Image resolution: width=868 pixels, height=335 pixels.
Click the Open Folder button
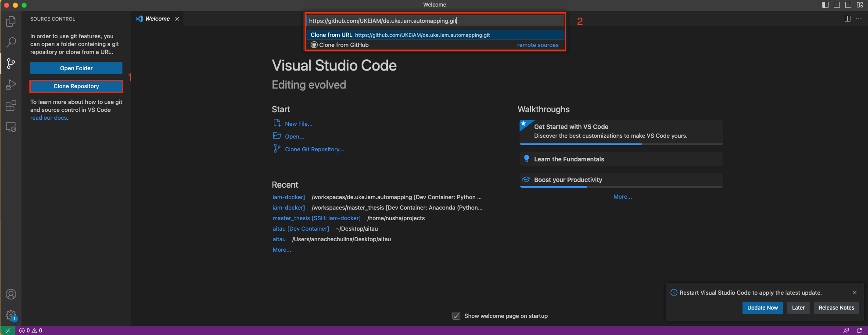[76, 68]
